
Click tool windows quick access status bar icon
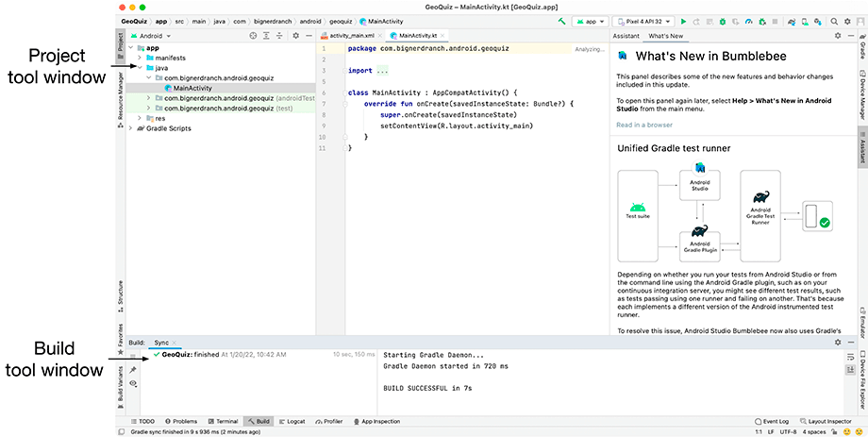(x=122, y=431)
